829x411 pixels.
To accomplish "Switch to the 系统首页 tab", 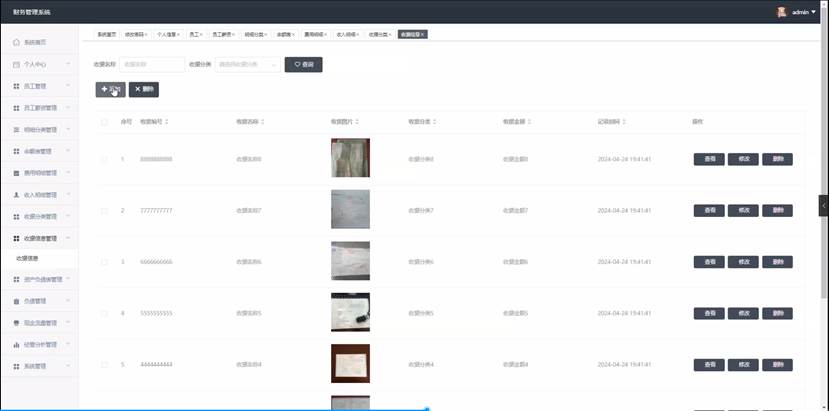I will click(106, 34).
